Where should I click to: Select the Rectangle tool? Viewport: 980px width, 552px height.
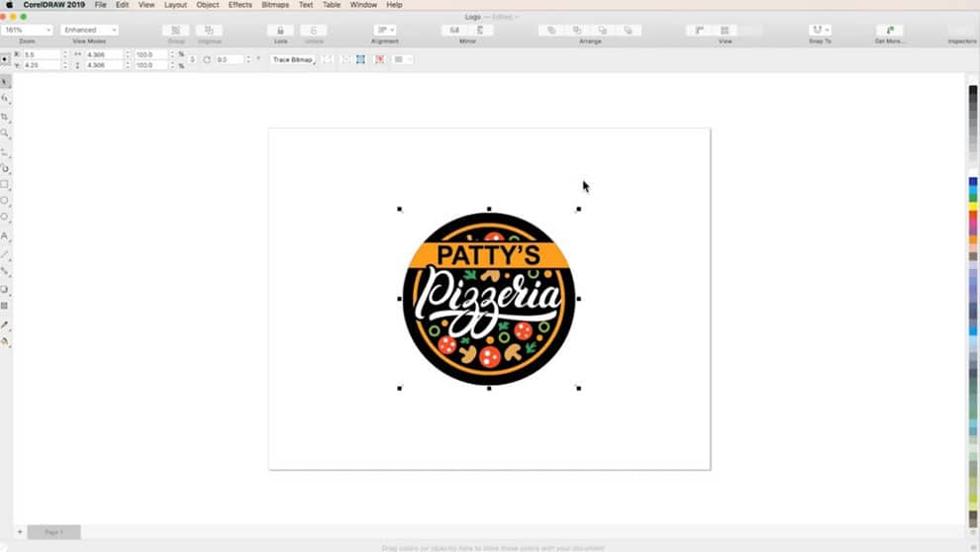(5, 184)
